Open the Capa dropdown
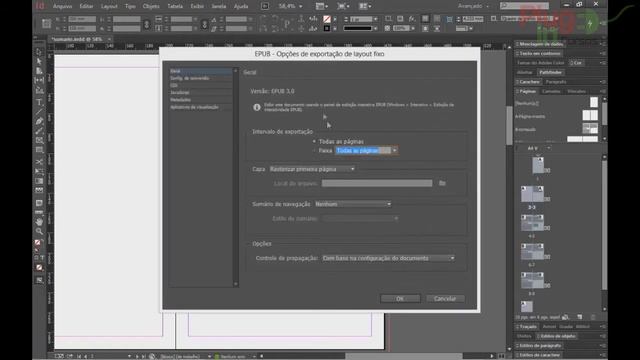The height and width of the screenshot is (360, 640). pos(312,169)
